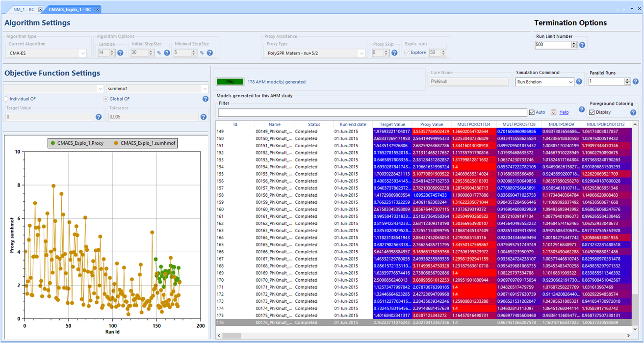Click the red filter clear icon
This screenshot has height=343, width=644.
click(554, 112)
